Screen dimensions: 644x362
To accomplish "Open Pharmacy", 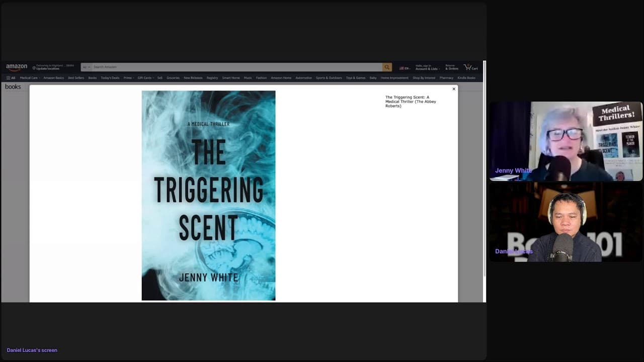I will (x=446, y=78).
